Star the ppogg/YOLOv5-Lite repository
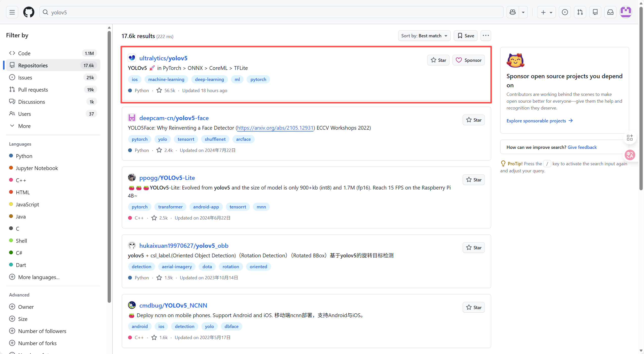Image resolution: width=644 pixels, height=354 pixels. [x=474, y=180]
